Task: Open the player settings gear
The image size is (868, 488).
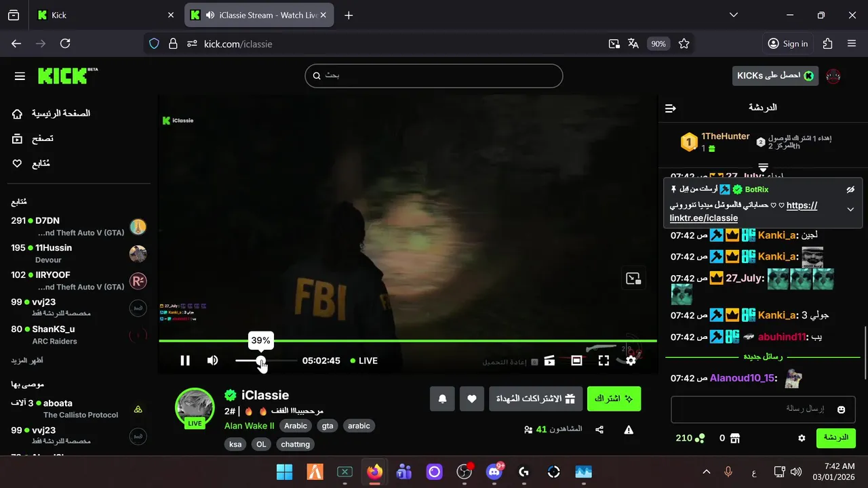Action: tap(631, 361)
